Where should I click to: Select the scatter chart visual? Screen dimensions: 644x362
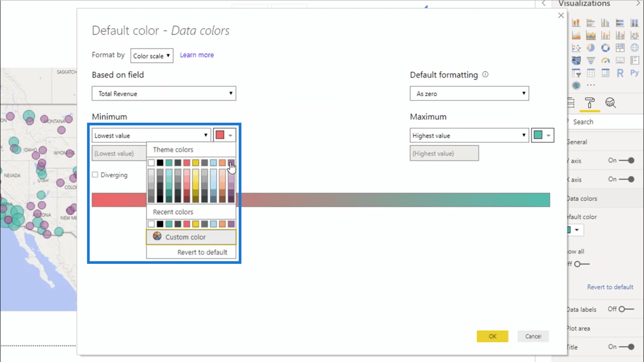576,48
